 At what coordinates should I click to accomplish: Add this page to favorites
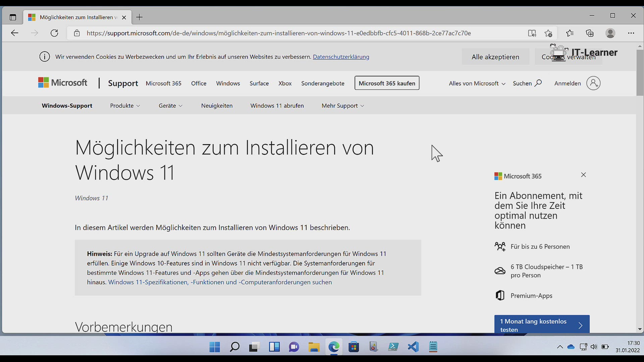(548, 33)
